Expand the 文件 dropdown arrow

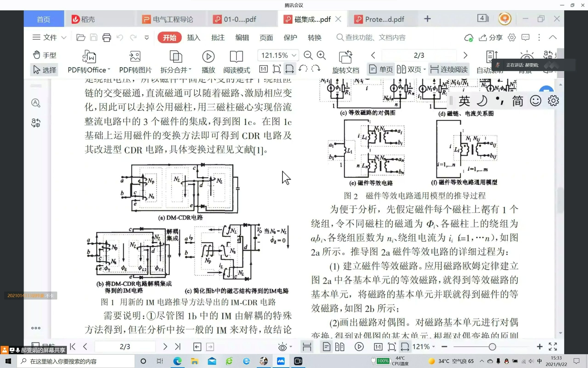[x=64, y=37]
